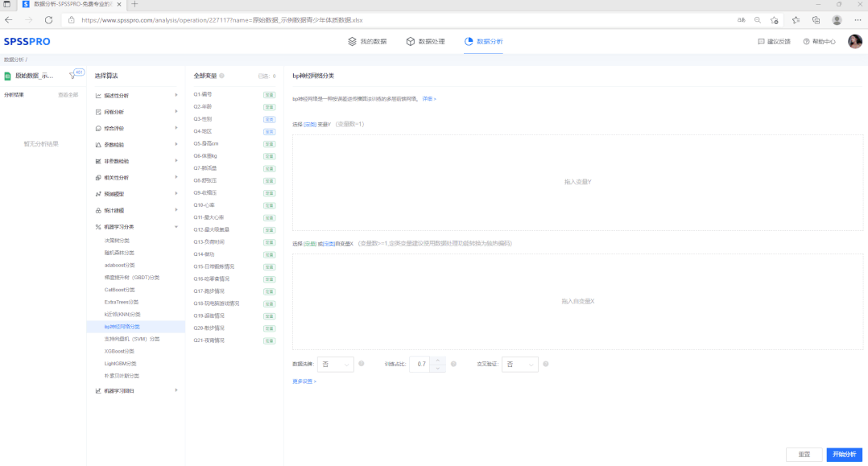Open the 我的数据 layers icon tab
Screen dimensions: 868x466
(x=352, y=42)
